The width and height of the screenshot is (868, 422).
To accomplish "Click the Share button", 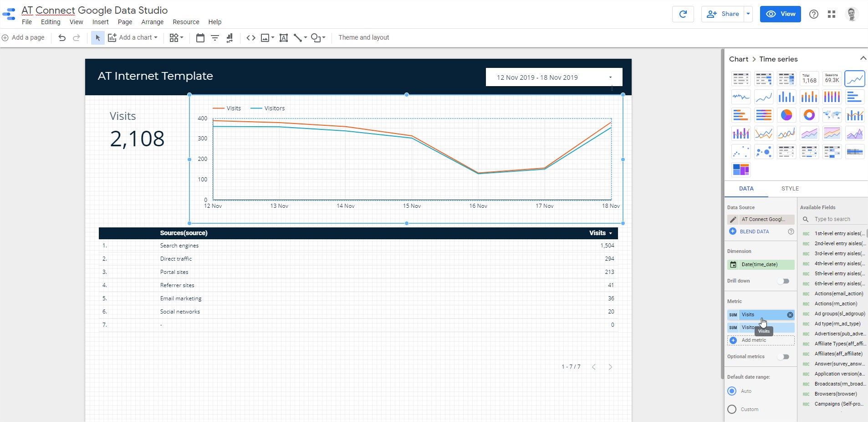I will pos(723,14).
